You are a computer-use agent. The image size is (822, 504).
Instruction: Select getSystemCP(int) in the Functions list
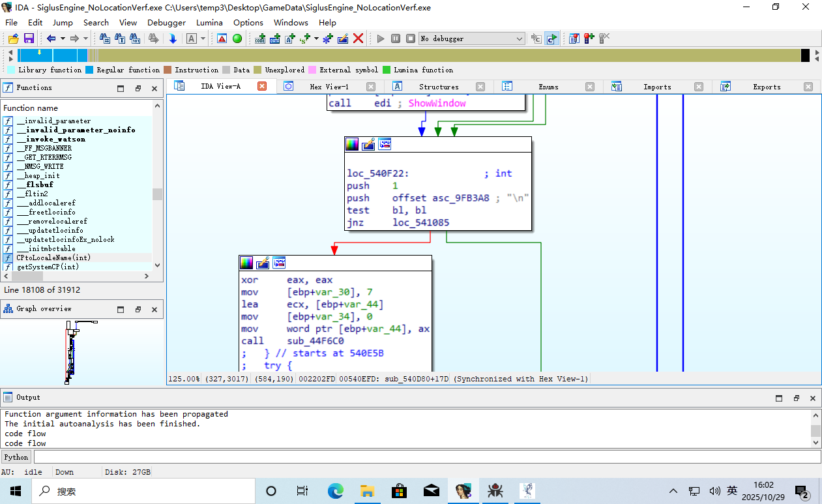(x=48, y=267)
